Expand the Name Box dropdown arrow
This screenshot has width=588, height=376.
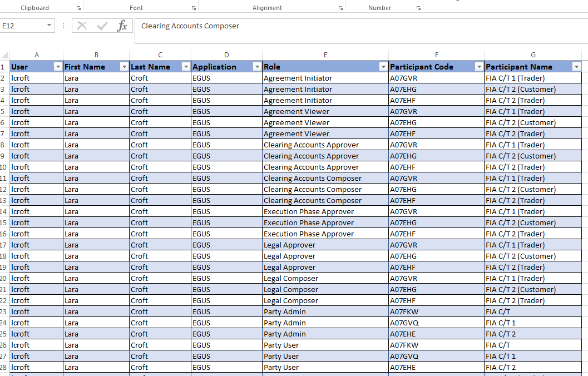coord(49,26)
